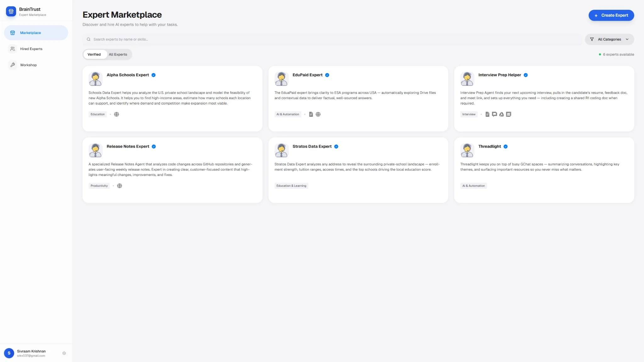This screenshot has height=362, width=644.
Task: Open Hired Experts in the sidebar
Action: (x=36, y=49)
